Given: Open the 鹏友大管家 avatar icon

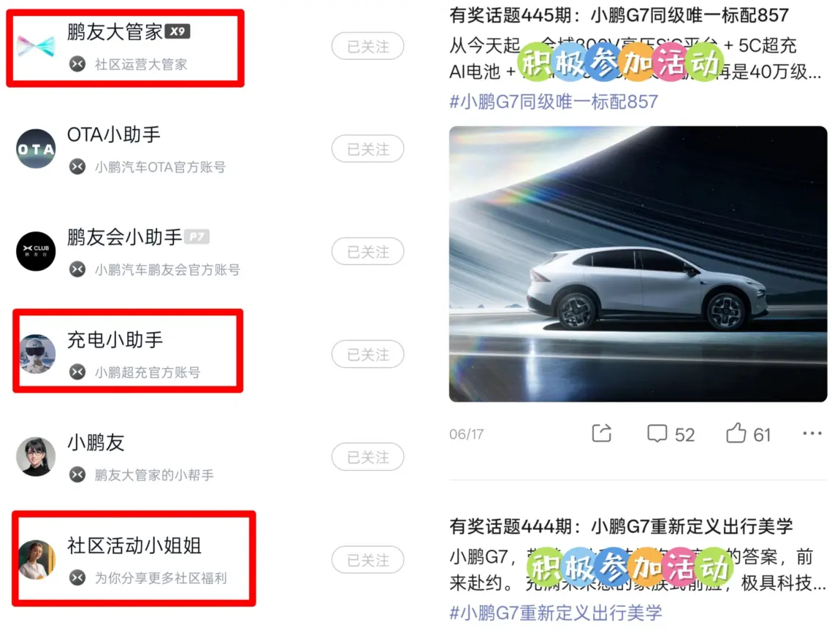Looking at the screenshot, I should [x=35, y=46].
